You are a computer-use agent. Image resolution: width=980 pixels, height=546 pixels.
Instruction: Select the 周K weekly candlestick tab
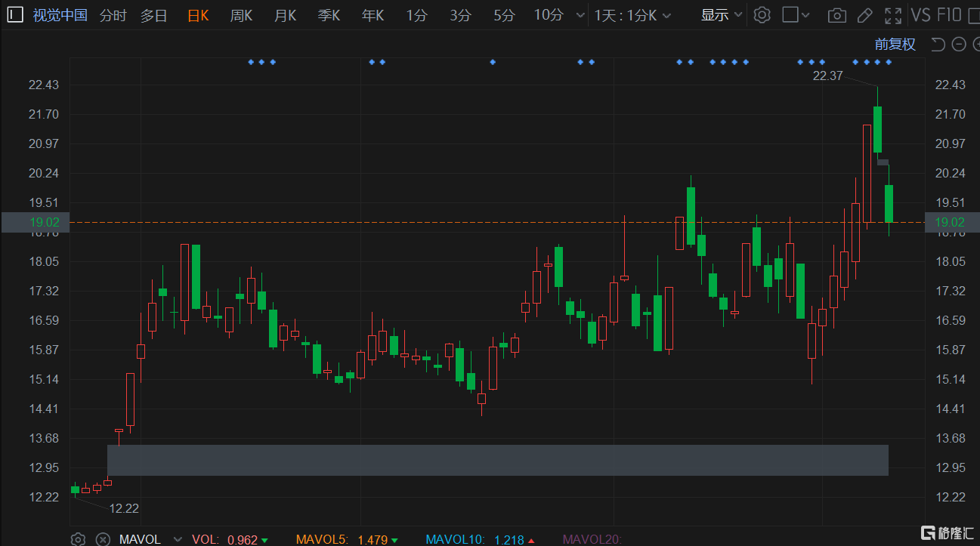click(x=241, y=15)
